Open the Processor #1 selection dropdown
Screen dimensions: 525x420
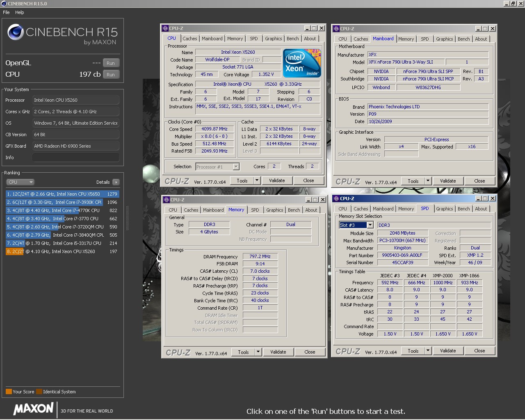coord(217,167)
